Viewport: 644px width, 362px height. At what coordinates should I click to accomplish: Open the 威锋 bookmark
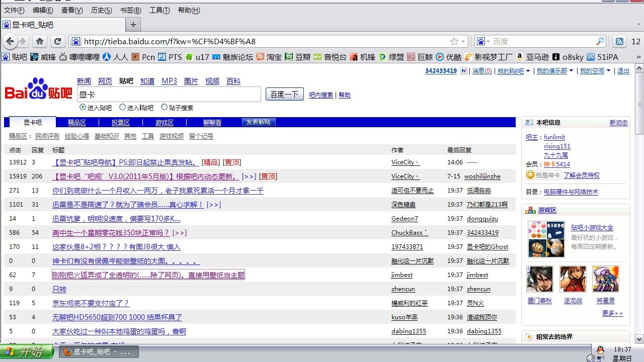tap(43, 57)
